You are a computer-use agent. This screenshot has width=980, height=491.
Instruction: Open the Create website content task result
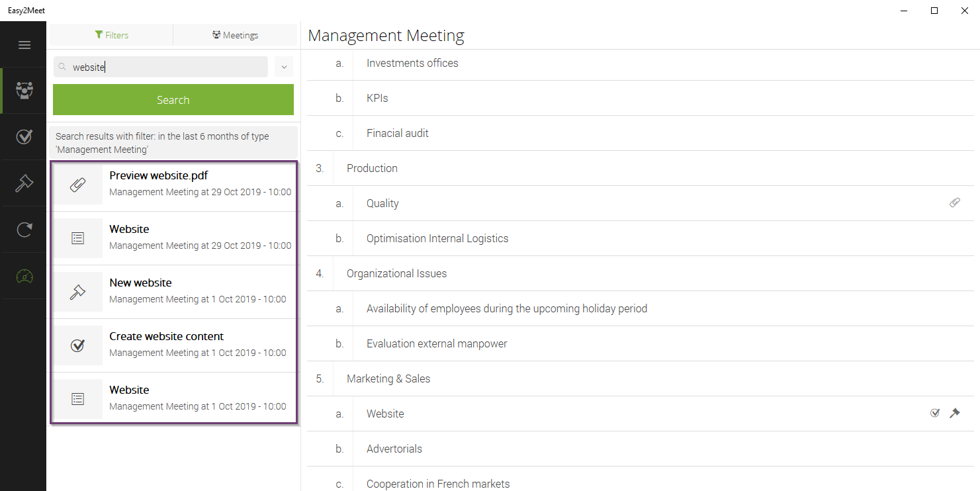pyautogui.click(x=173, y=345)
